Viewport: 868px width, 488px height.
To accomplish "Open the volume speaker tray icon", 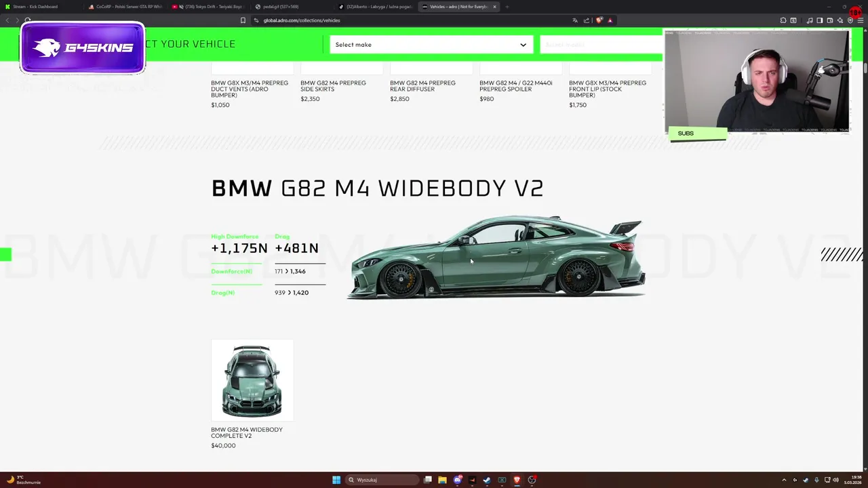I will (835, 480).
